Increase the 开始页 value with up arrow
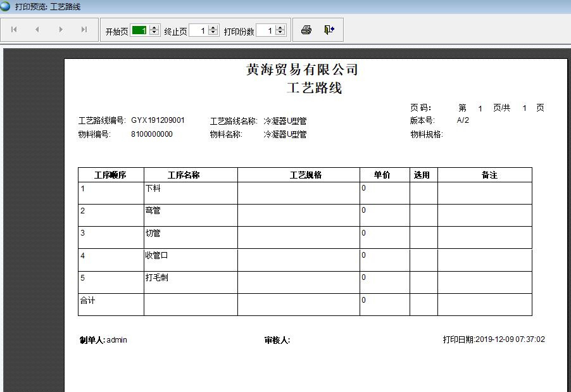This screenshot has width=571, height=392. click(x=154, y=28)
